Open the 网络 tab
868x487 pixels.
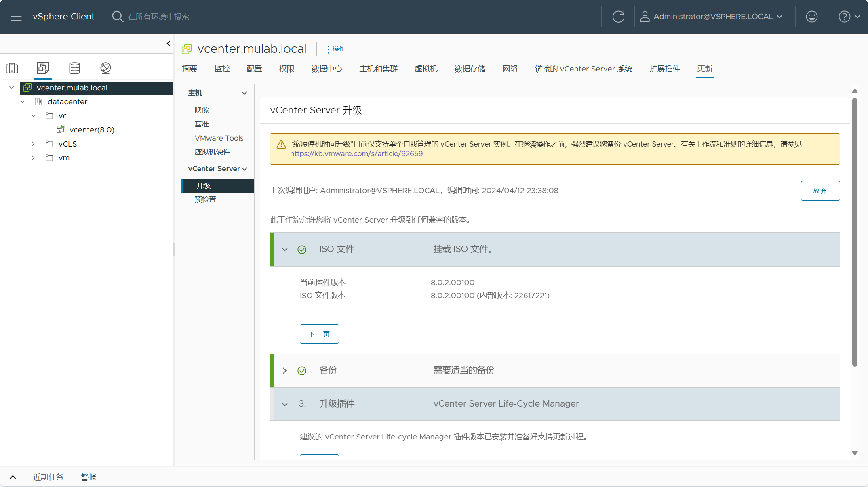pyautogui.click(x=510, y=69)
